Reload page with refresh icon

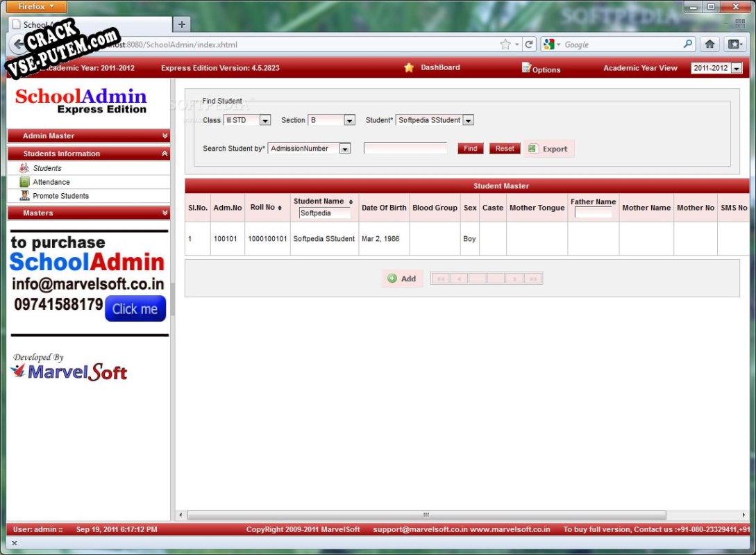(529, 44)
